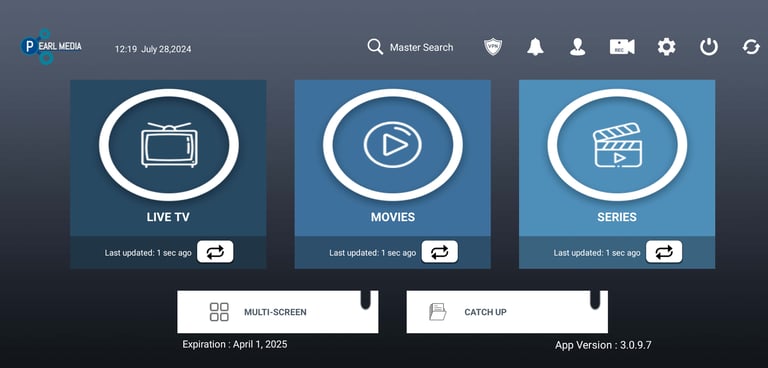Select the LIVE TV label
Viewport: 768px width, 368px height.
click(x=168, y=217)
